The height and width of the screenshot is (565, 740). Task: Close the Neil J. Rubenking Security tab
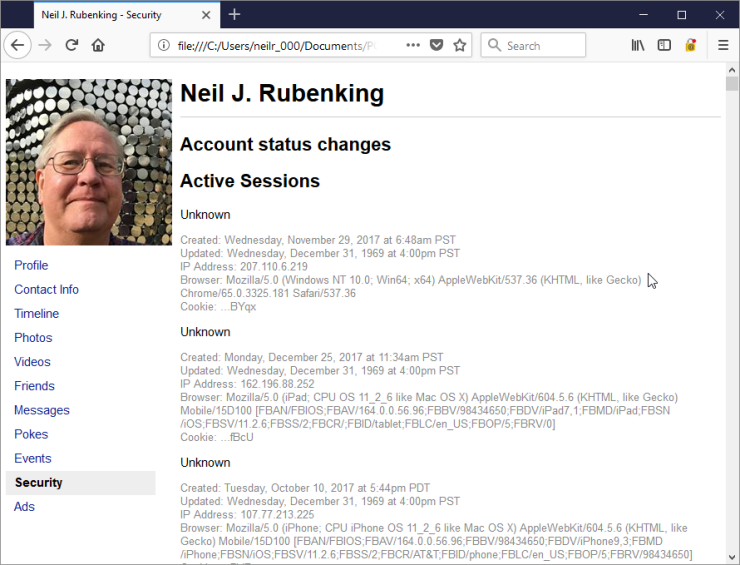point(206,15)
